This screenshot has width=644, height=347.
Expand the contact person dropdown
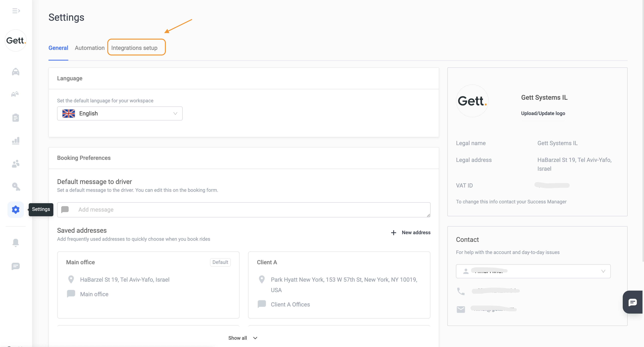coord(533,271)
